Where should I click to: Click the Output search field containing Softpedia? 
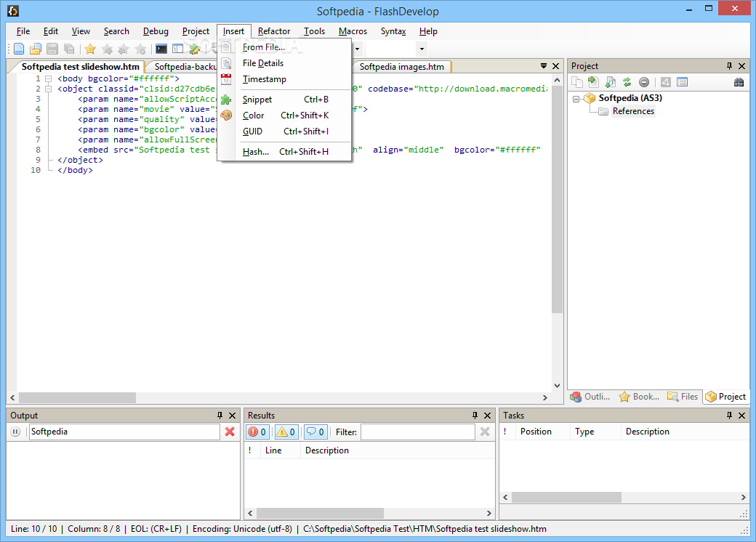124,432
